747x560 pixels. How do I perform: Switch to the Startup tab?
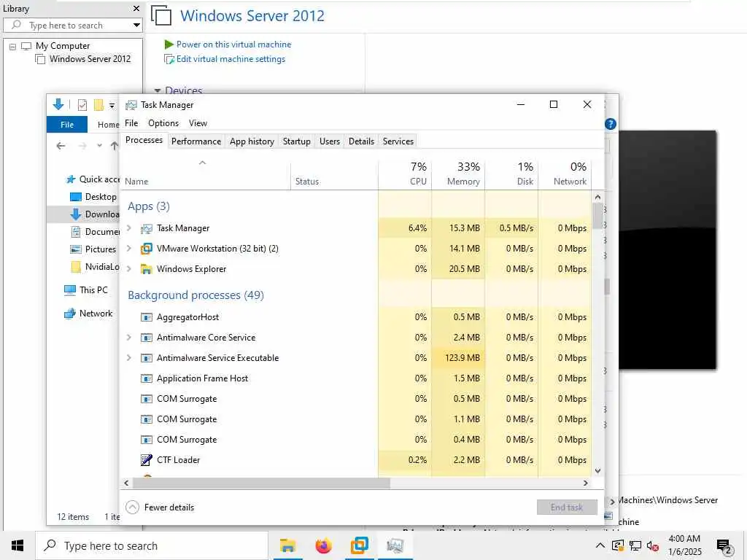(296, 141)
